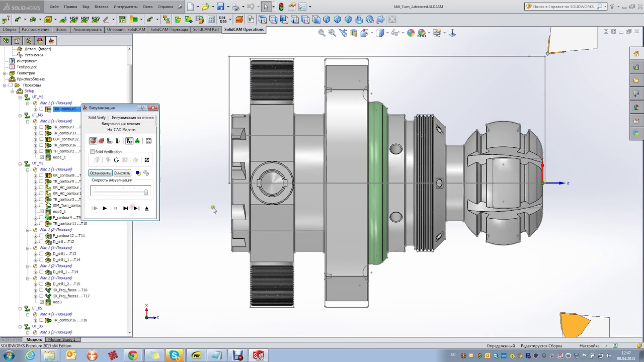Click the simulation data table icon

148,141
